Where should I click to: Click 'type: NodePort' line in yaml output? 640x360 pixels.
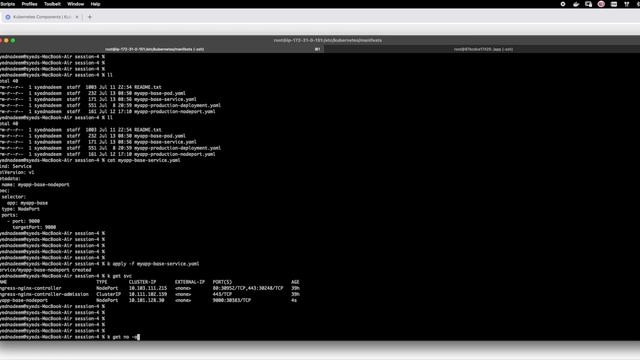pyautogui.click(x=20, y=209)
